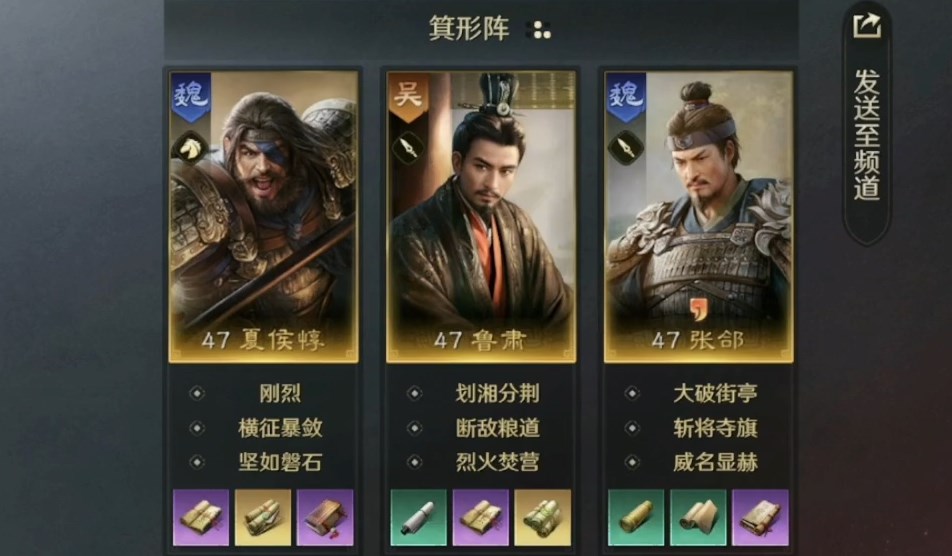Open 夏侯惇's hero portrait card
Screen dimensions: 952x556
[263, 217]
